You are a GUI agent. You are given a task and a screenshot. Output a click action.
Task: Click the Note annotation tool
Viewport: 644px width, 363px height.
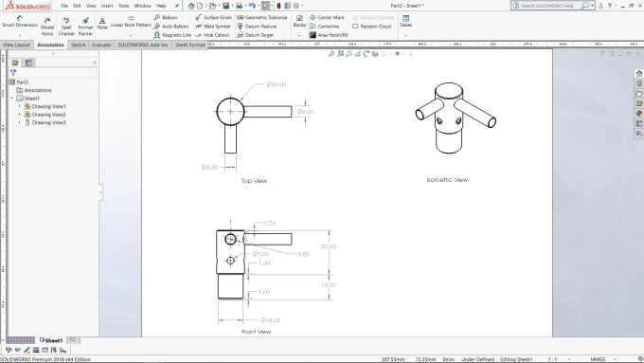[102, 23]
